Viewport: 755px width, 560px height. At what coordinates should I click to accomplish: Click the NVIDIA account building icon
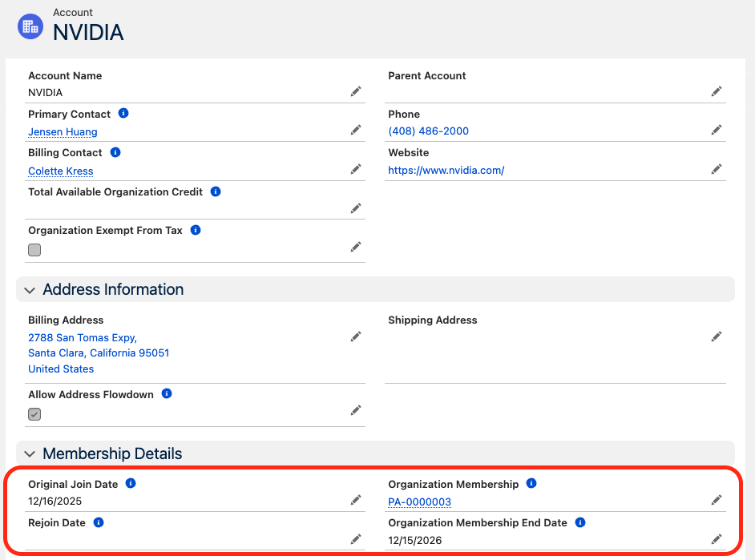point(30,26)
